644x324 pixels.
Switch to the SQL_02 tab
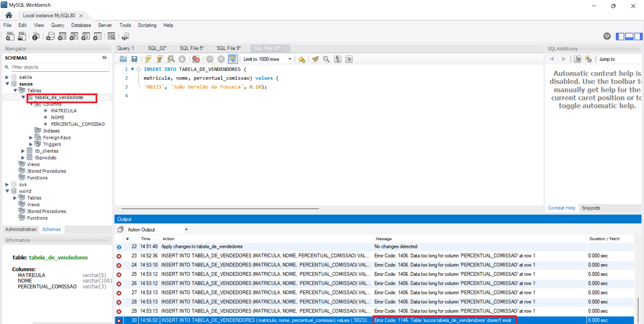point(157,48)
